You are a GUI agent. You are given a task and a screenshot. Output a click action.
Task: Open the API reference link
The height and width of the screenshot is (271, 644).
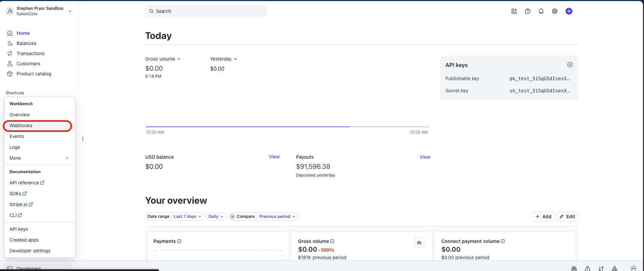pos(27,183)
